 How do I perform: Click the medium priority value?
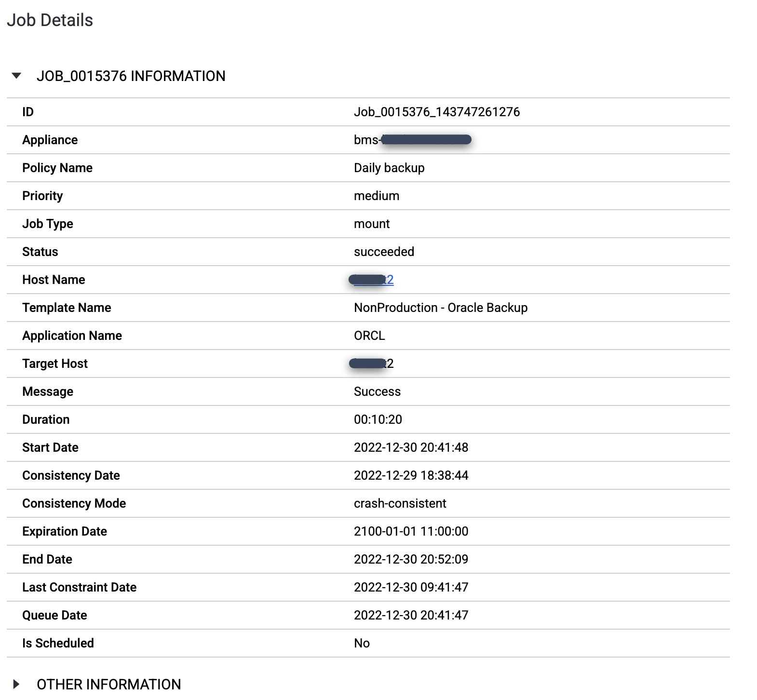click(376, 196)
